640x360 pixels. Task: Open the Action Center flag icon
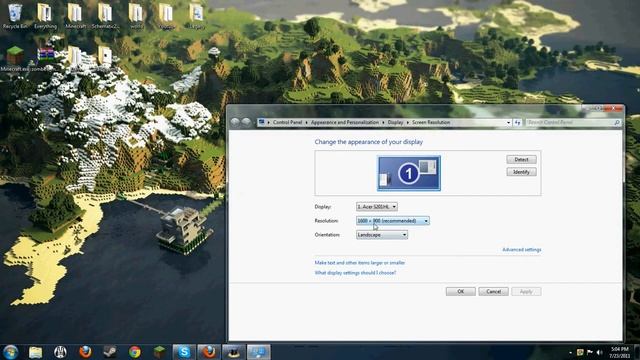590,352
